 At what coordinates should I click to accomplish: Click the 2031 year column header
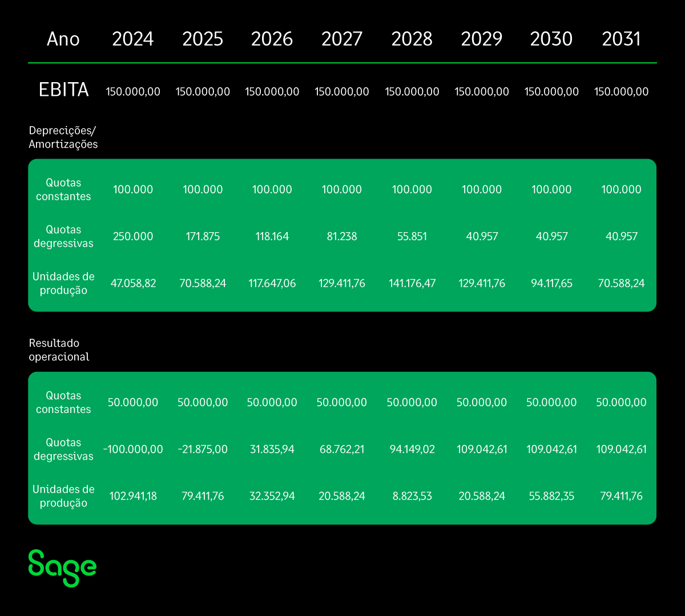(x=621, y=39)
